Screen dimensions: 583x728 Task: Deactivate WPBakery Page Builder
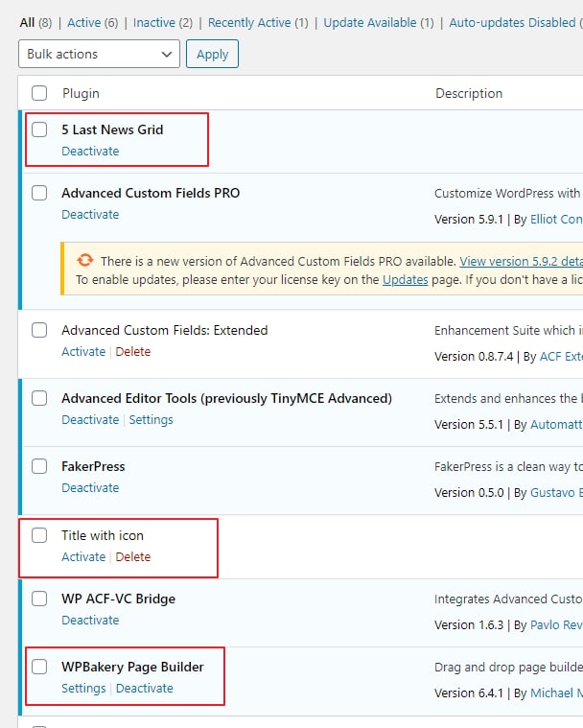tap(145, 688)
